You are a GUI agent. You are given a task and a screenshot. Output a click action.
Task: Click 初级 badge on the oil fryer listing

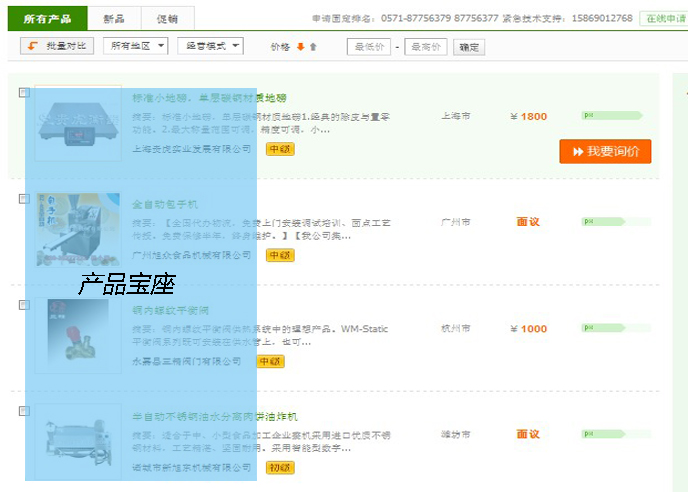click(x=280, y=467)
